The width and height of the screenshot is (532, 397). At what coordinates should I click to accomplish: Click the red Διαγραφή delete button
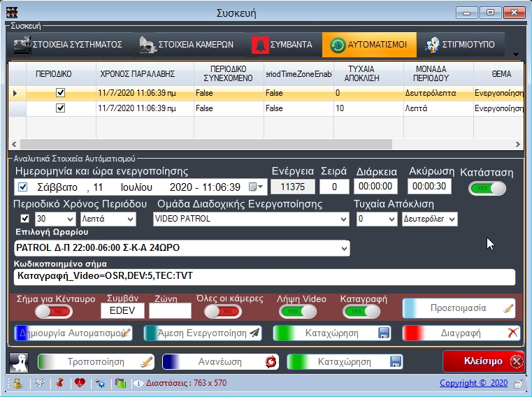[x=462, y=333]
